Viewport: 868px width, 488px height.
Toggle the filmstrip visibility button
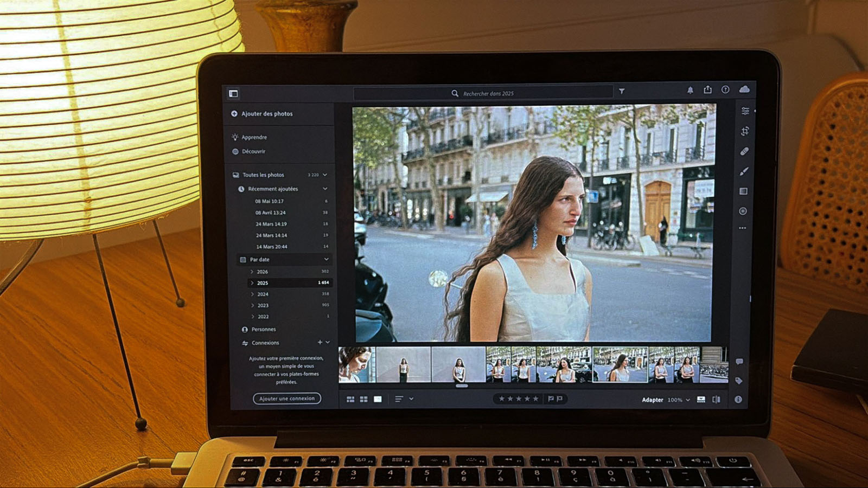pyautogui.click(x=701, y=400)
